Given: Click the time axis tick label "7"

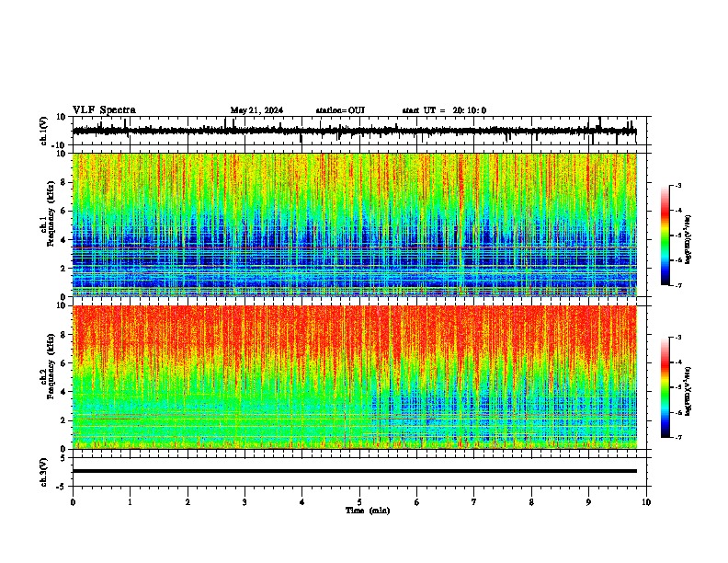Looking at the screenshot, I should tap(474, 501).
